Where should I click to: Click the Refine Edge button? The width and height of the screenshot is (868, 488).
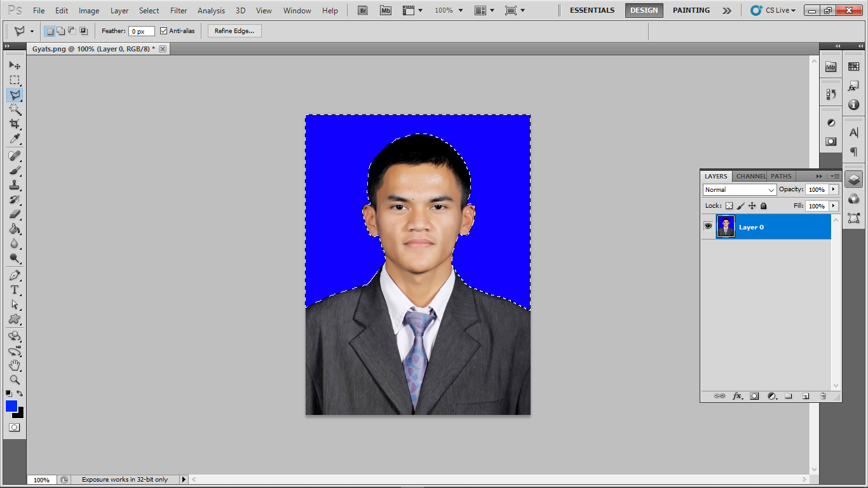point(234,30)
